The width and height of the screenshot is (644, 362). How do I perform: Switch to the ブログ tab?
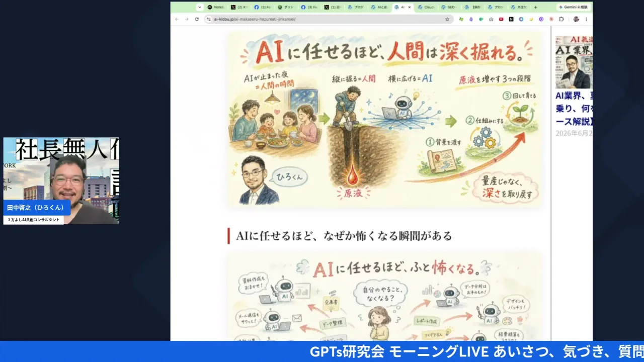[356, 8]
